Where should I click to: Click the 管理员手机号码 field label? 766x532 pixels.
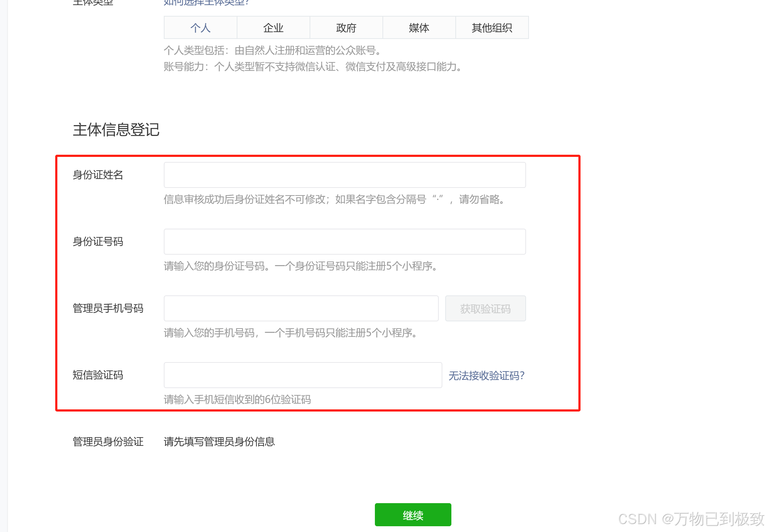coord(108,308)
